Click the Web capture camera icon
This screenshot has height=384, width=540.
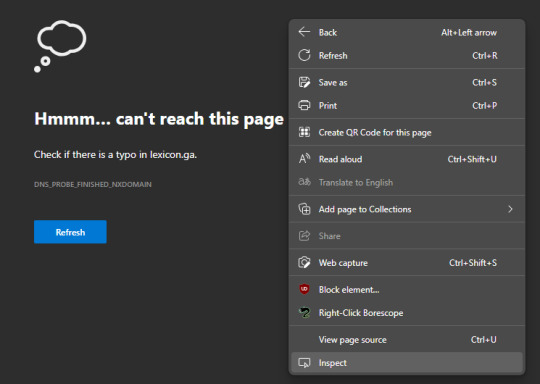click(x=304, y=262)
